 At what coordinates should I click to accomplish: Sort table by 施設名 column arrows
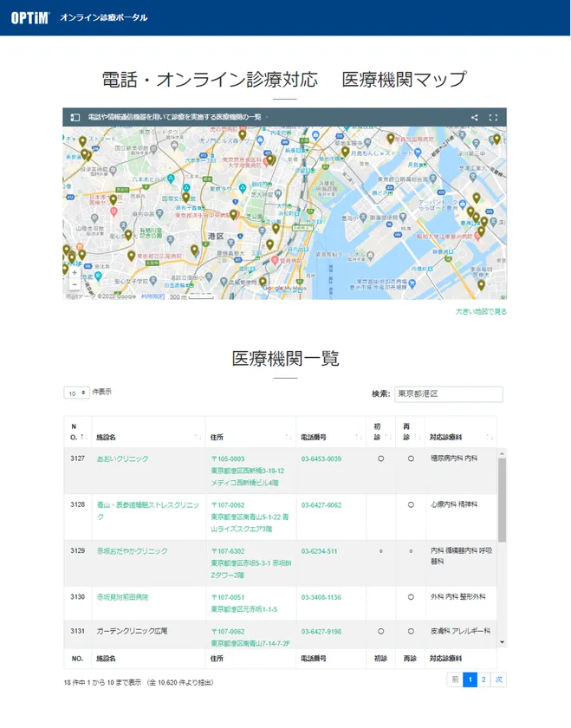point(198,437)
